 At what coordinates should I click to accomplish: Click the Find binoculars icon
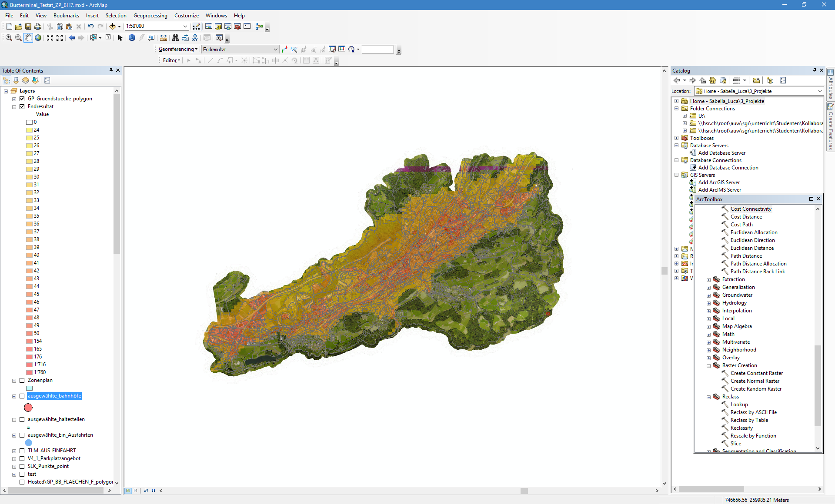(x=175, y=38)
